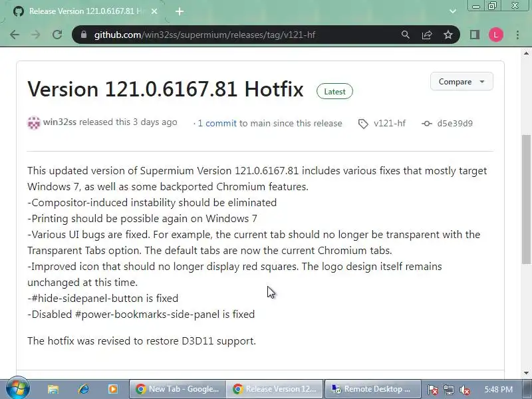Viewport: 532px width, 399px height.
Task: Open the network tray icon
Action: (x=448, y=390)
